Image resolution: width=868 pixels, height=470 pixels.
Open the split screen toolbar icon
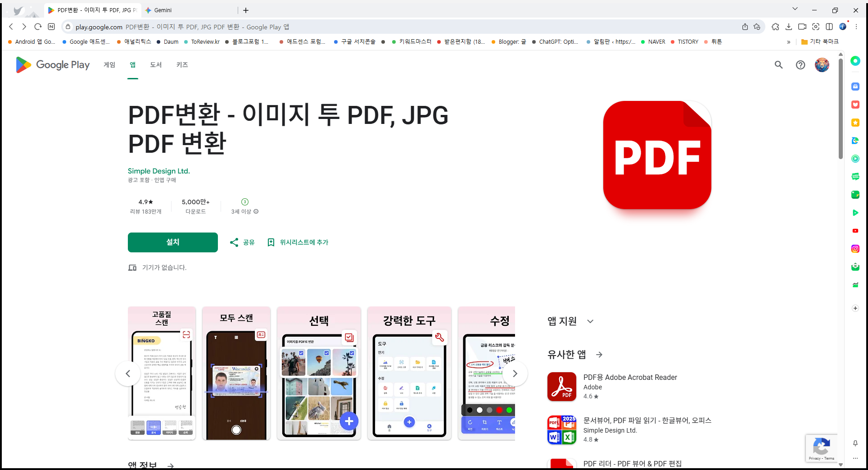pyautogui.click(x=830, y=27)
